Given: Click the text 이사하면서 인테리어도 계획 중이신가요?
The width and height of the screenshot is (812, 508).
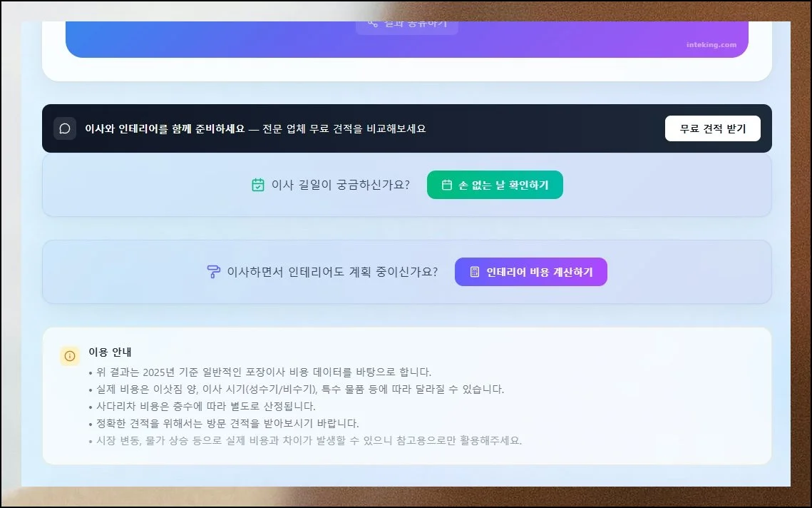Looking at the screenshot, I should coord(332,272).
